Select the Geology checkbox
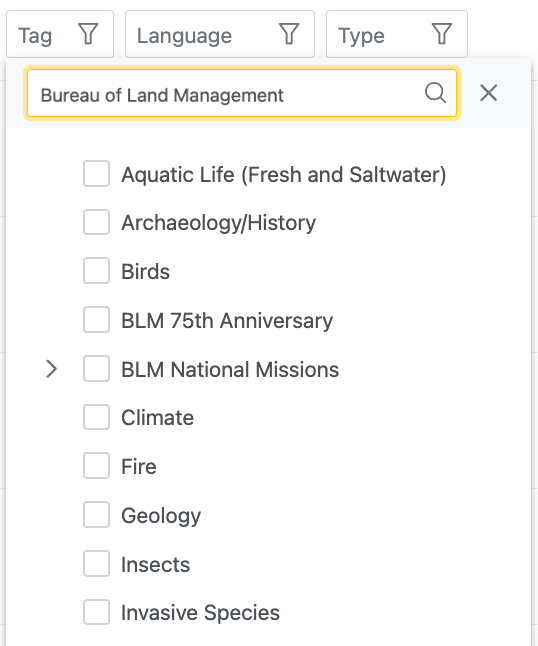Screen dimensions: 538x646 pyautogui.click(x=96, y=515)
